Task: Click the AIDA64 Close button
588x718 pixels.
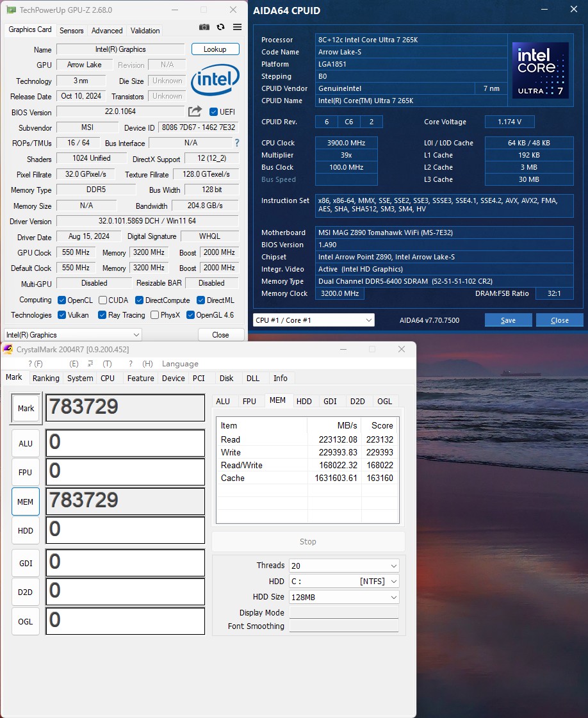Action: [x=560, y=320]
